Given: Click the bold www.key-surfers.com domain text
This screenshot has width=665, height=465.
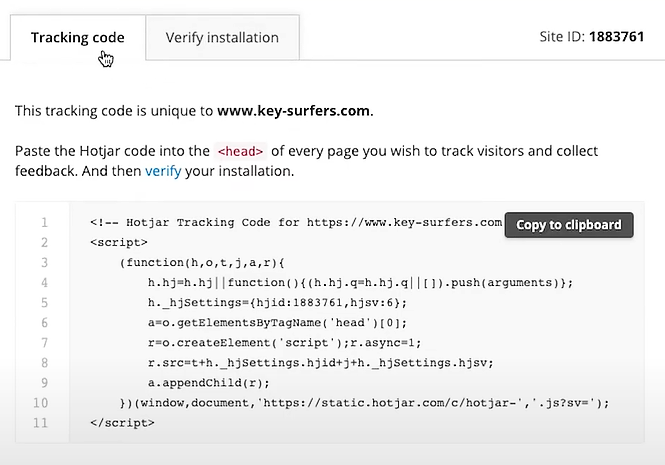Looking at the screenshot, I should click(x=293, y=111).
